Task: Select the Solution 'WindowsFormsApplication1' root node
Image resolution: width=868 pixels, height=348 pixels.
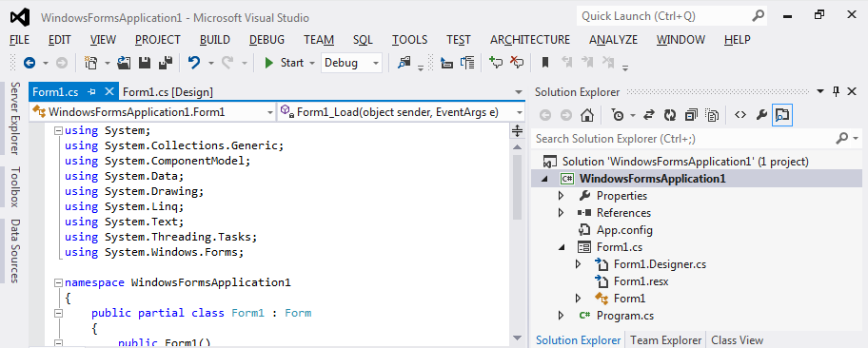Action: 685,162
